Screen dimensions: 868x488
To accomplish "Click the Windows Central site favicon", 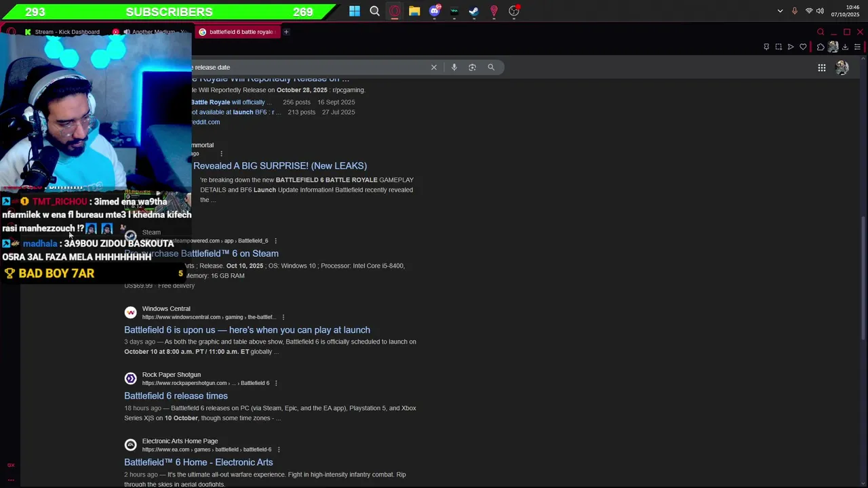I will coord(130,312).
